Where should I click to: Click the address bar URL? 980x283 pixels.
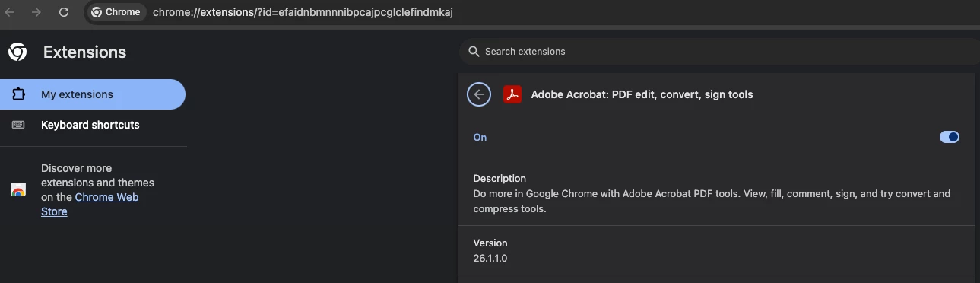303,12
